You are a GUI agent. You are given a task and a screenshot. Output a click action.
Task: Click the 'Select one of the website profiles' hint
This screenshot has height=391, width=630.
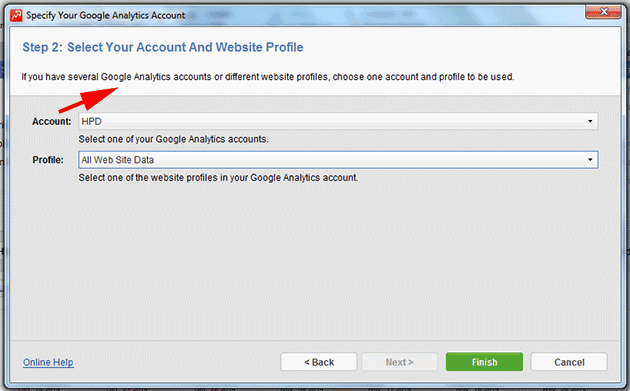[218, 178]
